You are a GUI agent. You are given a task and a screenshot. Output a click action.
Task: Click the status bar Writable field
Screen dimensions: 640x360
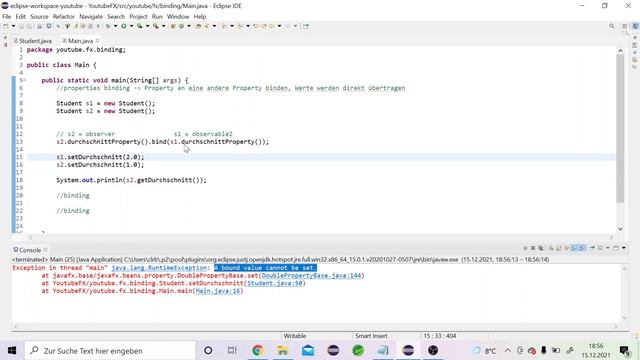[x=295, y=336]
